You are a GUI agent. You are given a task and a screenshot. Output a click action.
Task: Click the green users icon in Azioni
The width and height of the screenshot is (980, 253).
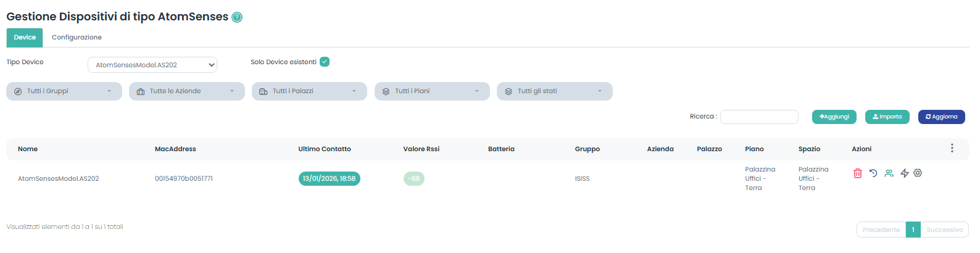pos(889,173)
